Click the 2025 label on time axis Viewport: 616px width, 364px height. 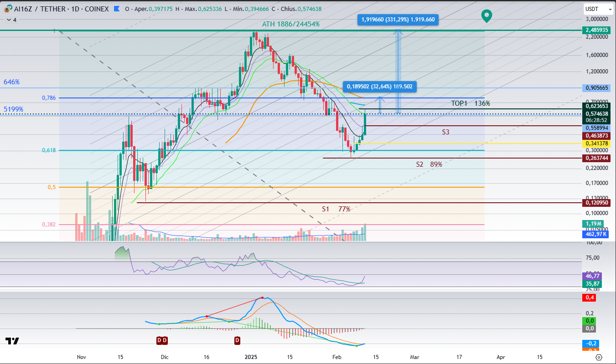coord(251,357)
